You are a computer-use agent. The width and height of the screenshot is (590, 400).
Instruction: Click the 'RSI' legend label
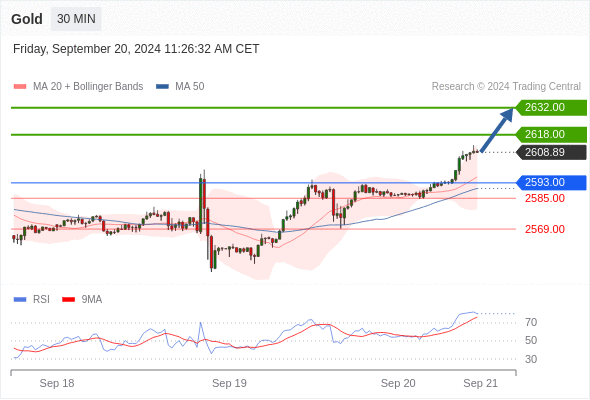[x=41, y=300]
